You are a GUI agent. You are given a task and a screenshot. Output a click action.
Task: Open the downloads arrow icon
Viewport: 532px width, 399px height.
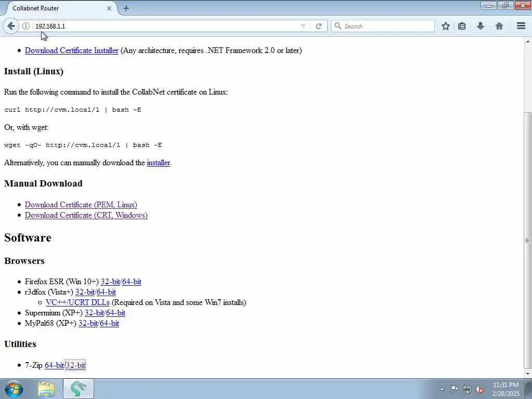pyautogui.click(x=481, y=26)
